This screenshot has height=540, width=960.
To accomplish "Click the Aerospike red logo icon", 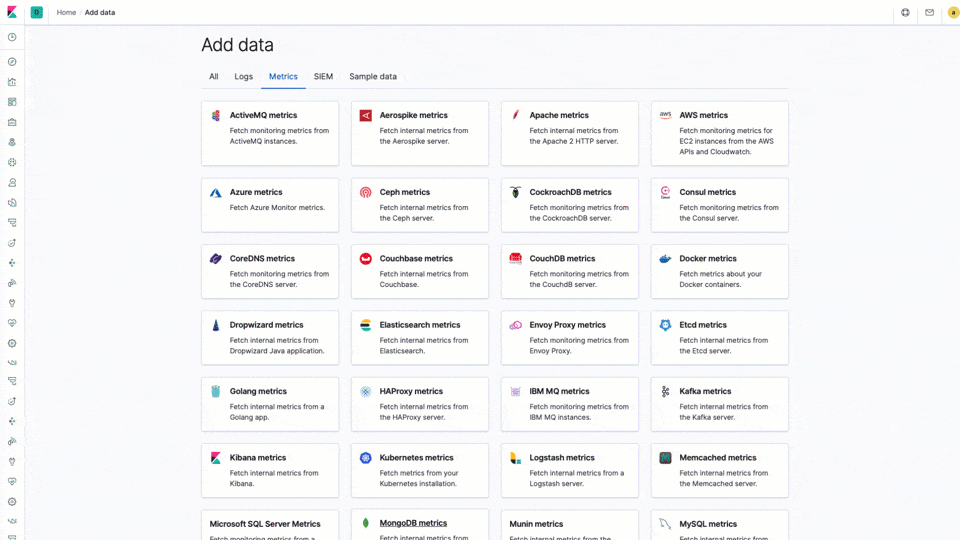I will [x=366, y=115].
